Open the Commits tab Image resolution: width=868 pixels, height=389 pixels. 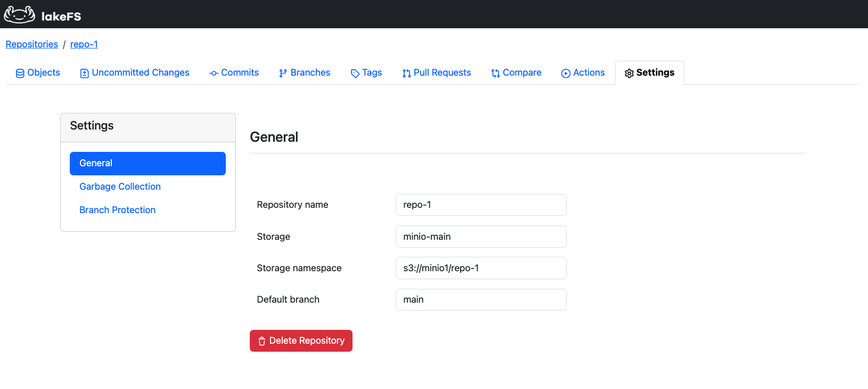click(240, 72)
